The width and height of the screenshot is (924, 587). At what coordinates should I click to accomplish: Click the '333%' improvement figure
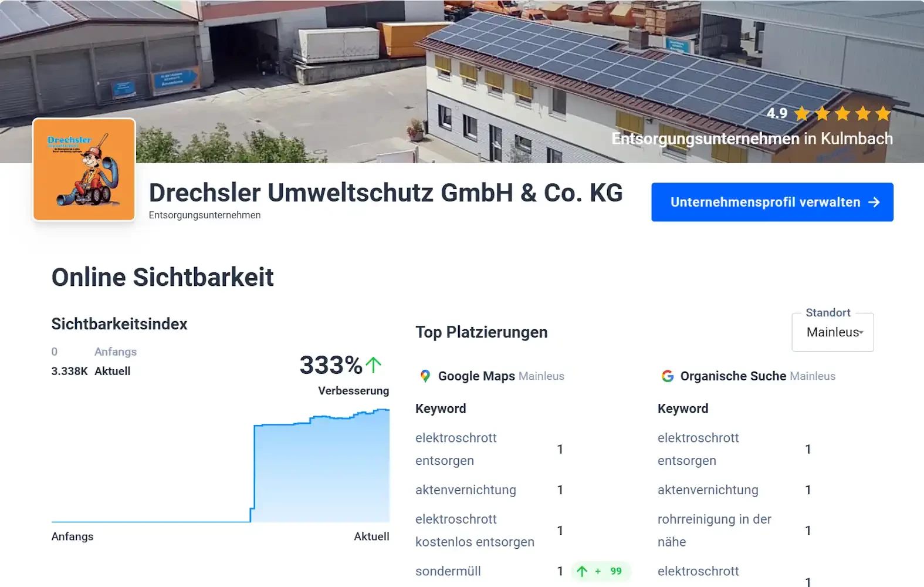[x=331, y=365]
